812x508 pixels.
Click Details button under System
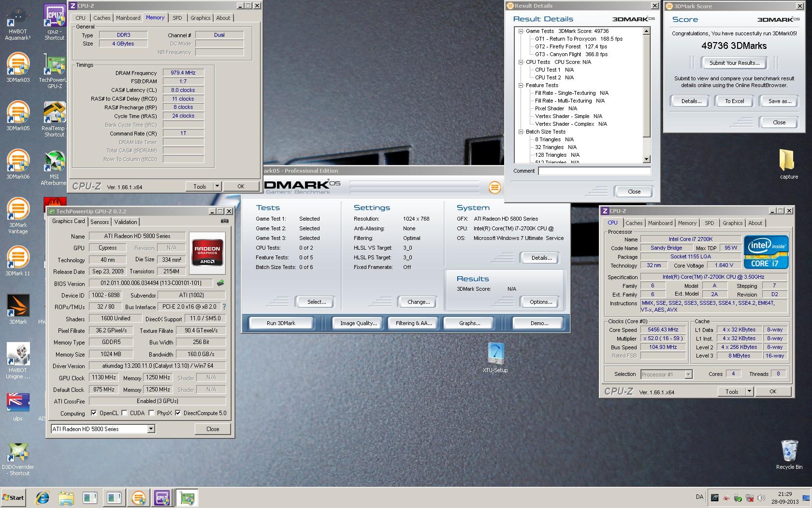[x=541, y=258]
